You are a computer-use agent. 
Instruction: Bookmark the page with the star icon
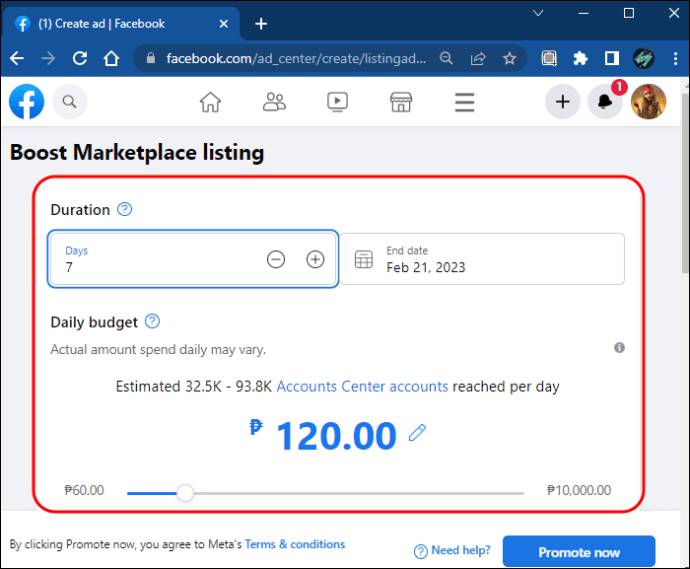click(x=510, y=58)
